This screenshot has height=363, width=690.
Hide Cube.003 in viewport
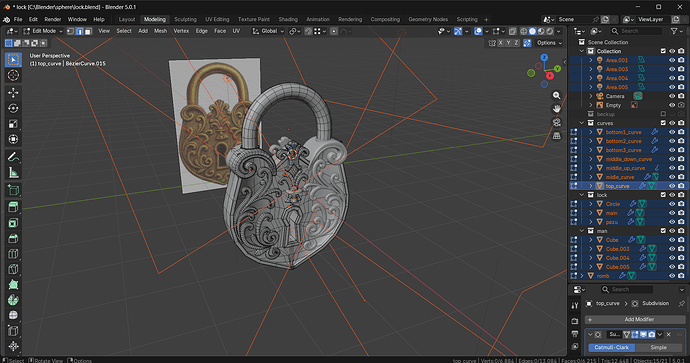click(x=672, y=249)
